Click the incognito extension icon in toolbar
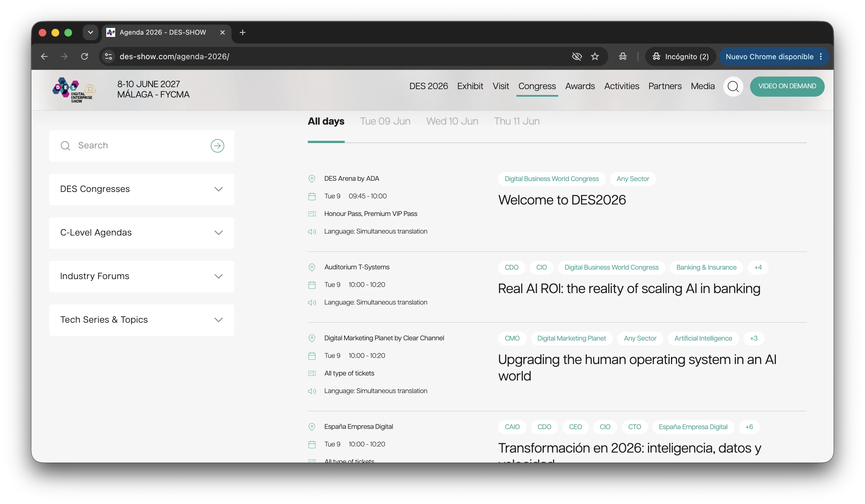The width and height of the screenshot is (865, 504). point(623,57)
